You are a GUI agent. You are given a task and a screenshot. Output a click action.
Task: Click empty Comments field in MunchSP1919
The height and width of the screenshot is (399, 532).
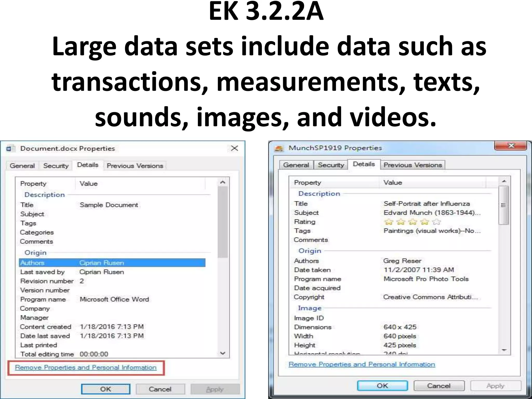coord(434,240)
